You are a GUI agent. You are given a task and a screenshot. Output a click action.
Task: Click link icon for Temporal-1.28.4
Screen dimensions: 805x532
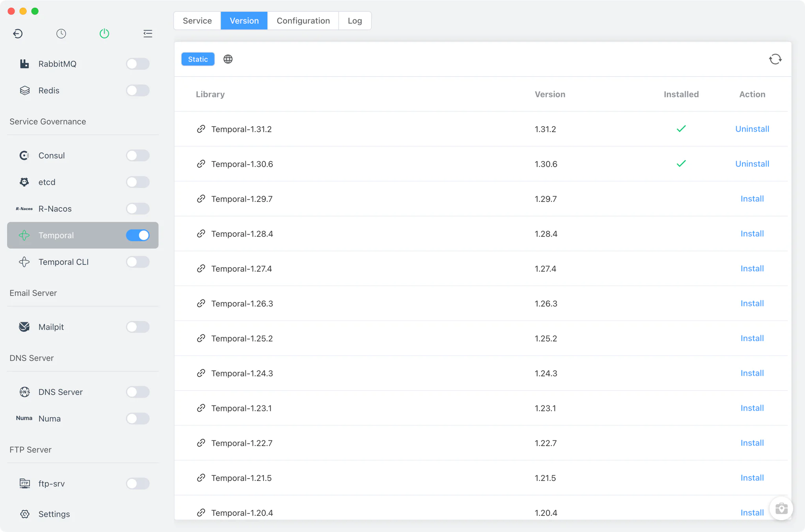201,234
